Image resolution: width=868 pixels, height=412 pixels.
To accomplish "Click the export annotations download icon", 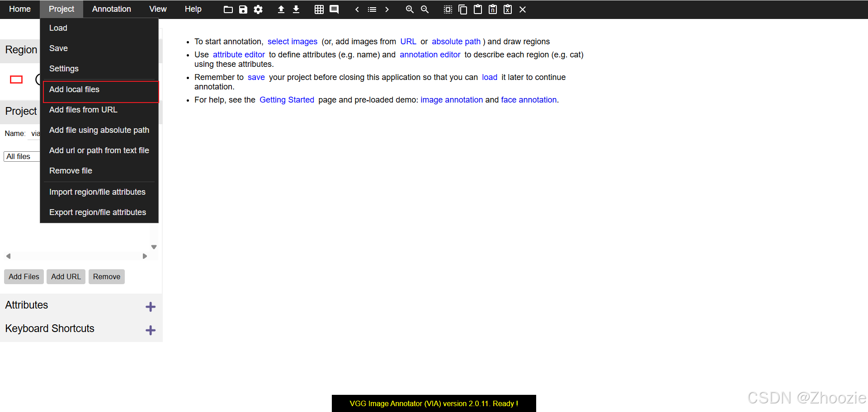I will (296, 9).
